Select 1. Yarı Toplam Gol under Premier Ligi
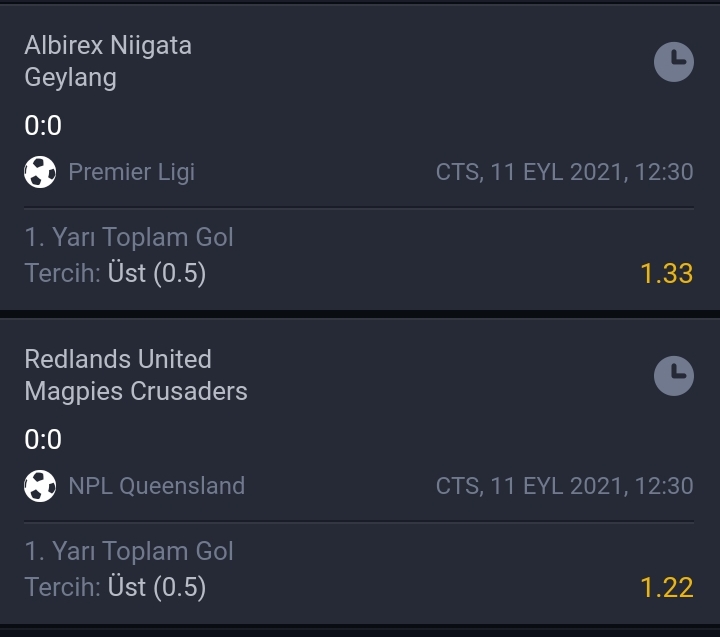The image size is (720, 637). click(129, 237)
